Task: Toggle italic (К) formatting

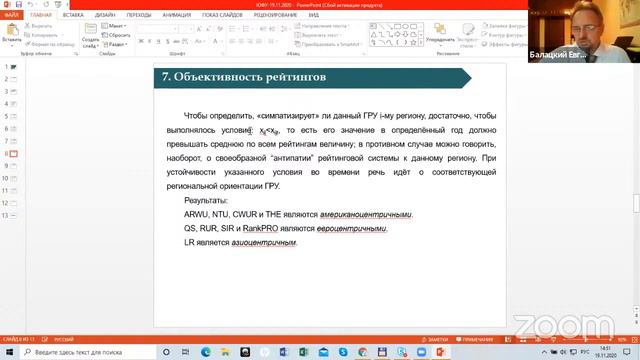Action: (150, 41)
